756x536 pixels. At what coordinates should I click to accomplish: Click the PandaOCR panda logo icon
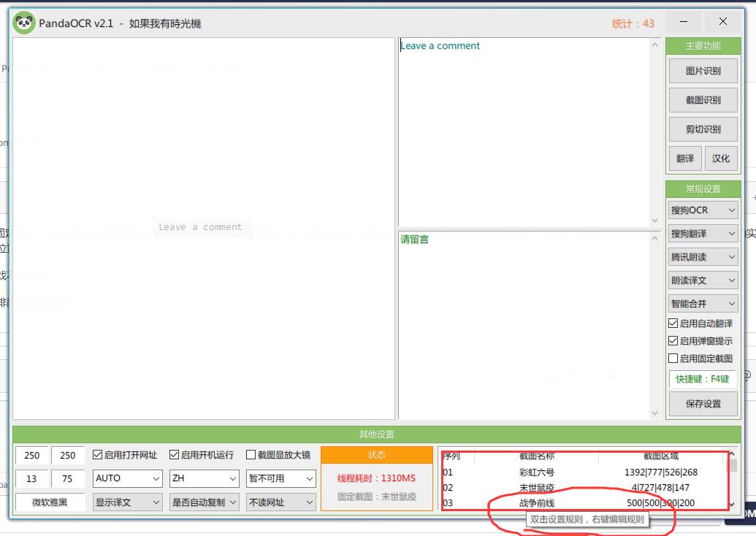tap(25, 22)
